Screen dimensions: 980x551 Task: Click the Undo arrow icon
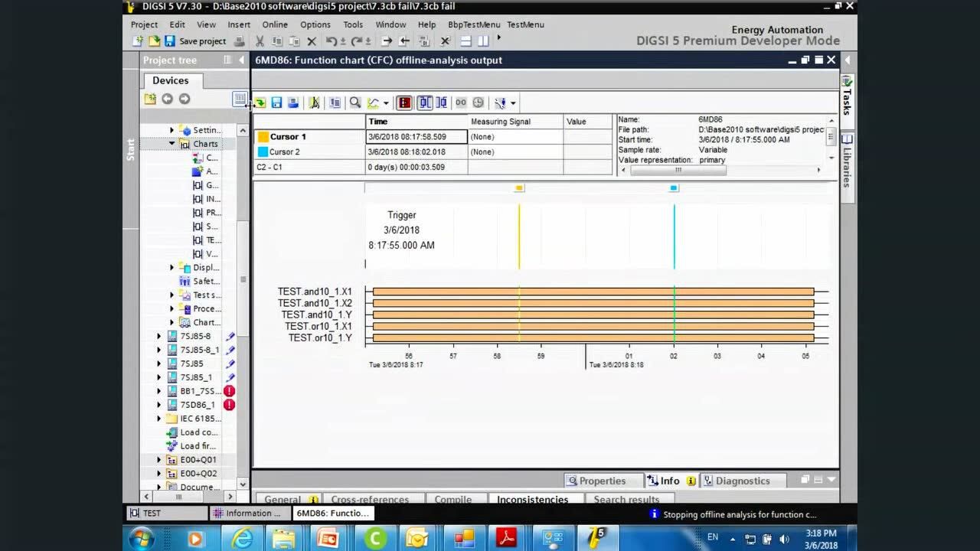click(332, 41)
